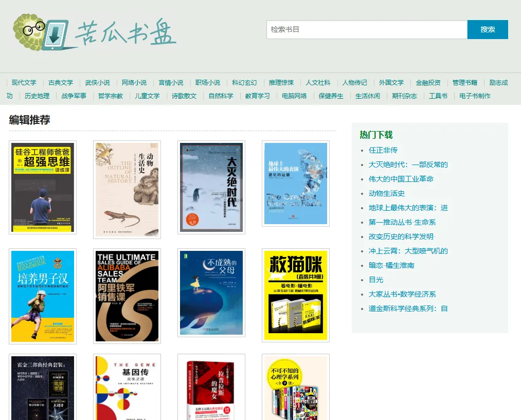Browse the 儿童文学 category

click(147, 96)
